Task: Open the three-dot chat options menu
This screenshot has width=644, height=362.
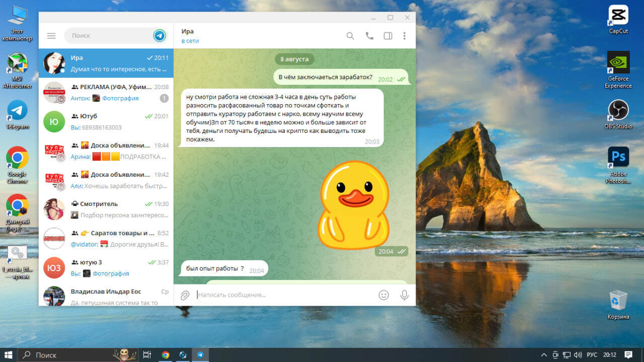Action: (x=404, y=36)
